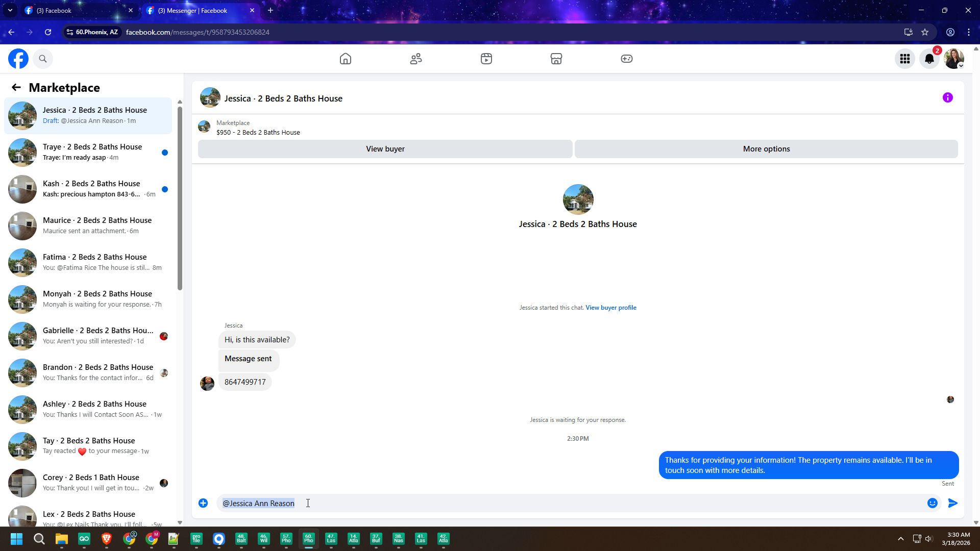980x551 pixels.
Task: Open the emoji picker
Action: click(933, 503)
